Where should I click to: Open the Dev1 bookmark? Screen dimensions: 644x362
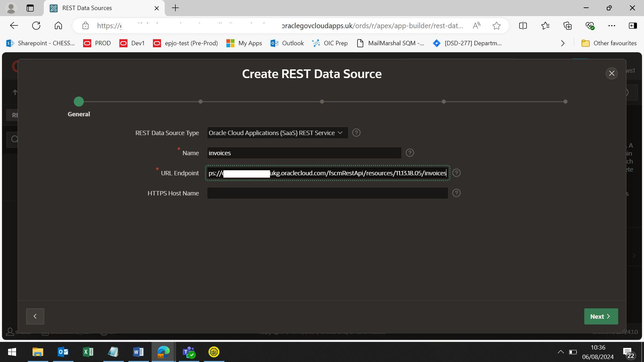[x=132, y=43]
